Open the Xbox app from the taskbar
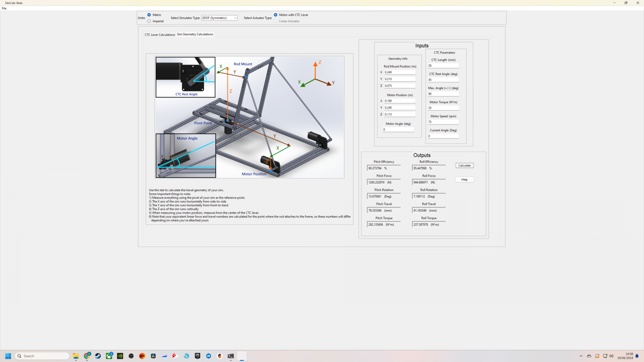Image resolution: width=644 pixels, height=362 pixels. [109, 356]
